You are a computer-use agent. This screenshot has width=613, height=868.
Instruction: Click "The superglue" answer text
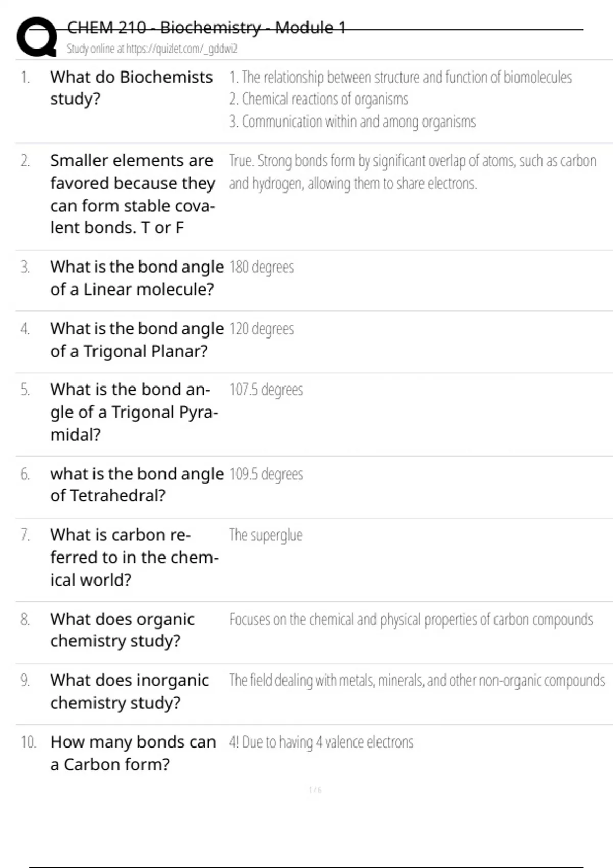coord(266,535)
